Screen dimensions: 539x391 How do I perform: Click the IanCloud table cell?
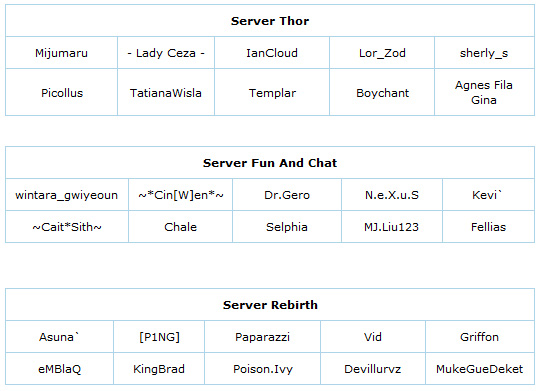tap(272, 53)
